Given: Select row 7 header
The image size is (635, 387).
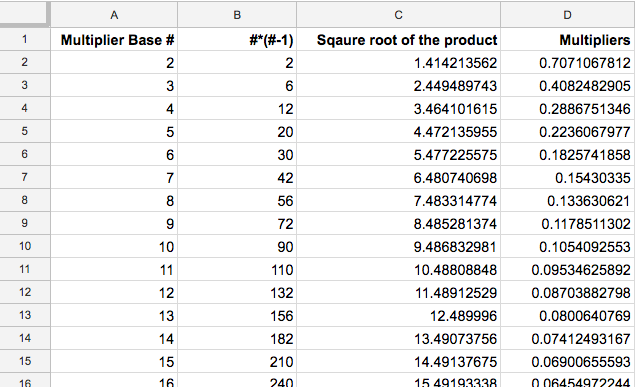Looking at the screenshot, I should pyautogui.click(x=25, y=177).
